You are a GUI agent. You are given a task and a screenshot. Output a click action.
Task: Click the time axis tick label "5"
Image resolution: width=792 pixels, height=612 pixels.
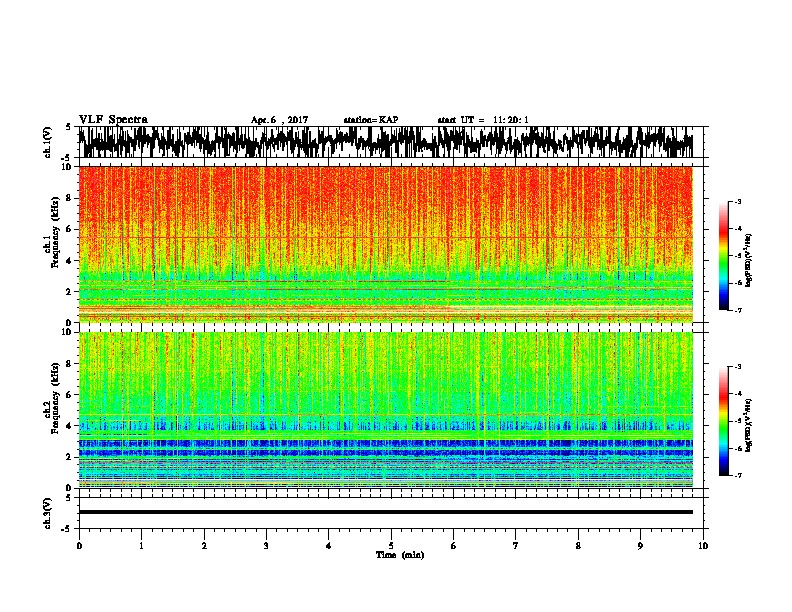[x=391, y=546]
